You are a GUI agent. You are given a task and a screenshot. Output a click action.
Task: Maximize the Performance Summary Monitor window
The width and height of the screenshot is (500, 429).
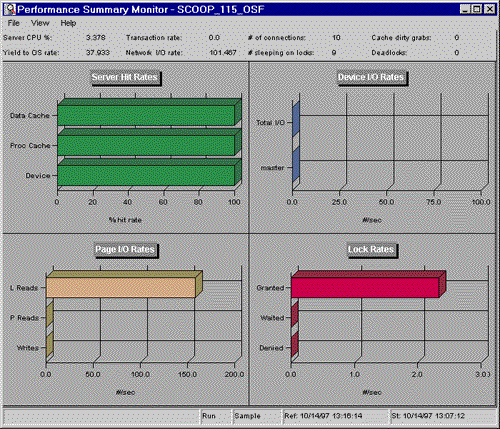pyautogui.click(x=477, y=9)
